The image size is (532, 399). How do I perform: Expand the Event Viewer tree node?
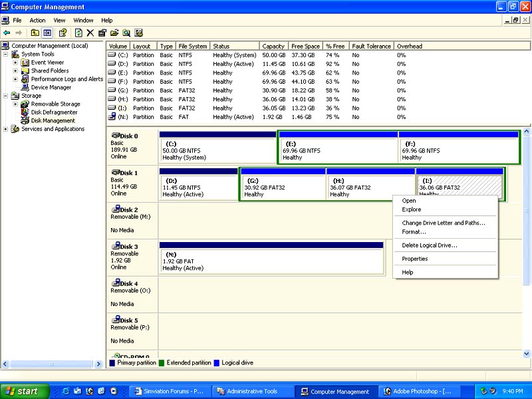(15, 63)
